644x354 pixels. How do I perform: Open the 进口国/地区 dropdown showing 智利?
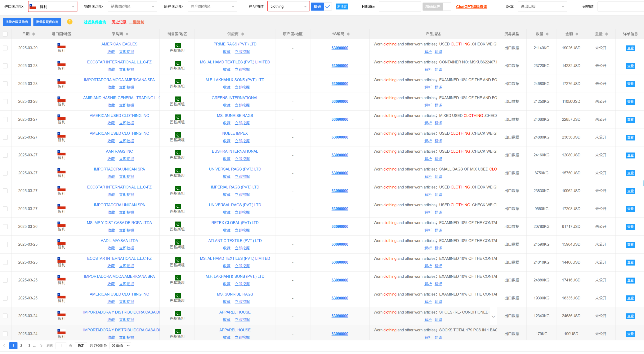53,7
